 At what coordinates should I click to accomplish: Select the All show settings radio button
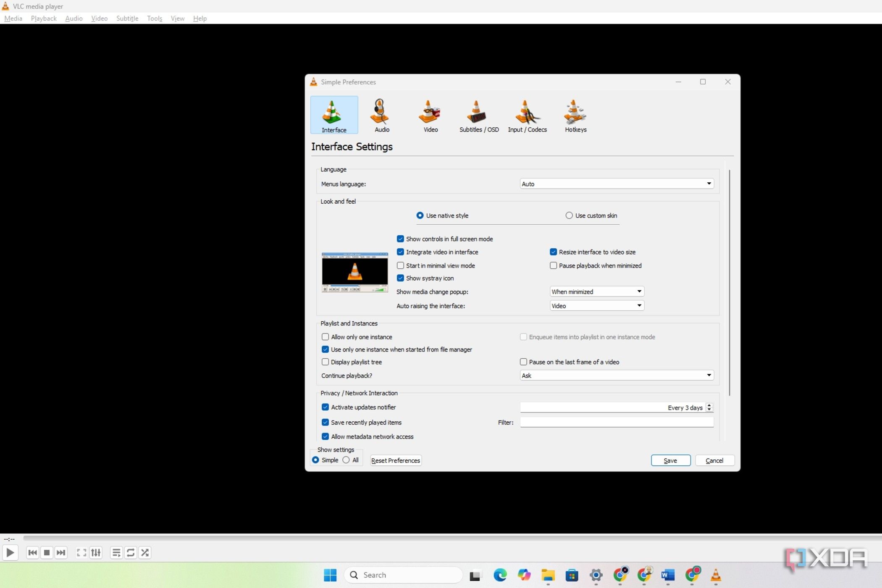(346, 460)
